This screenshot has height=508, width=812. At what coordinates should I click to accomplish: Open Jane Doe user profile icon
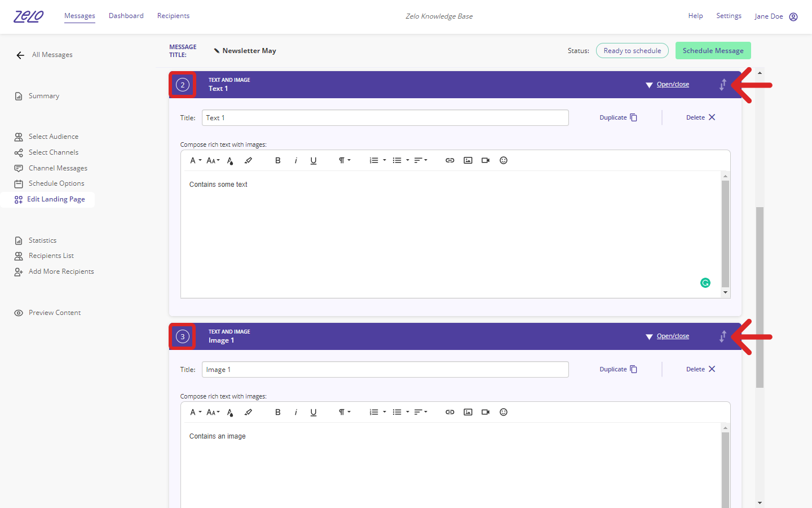point(793,16)
